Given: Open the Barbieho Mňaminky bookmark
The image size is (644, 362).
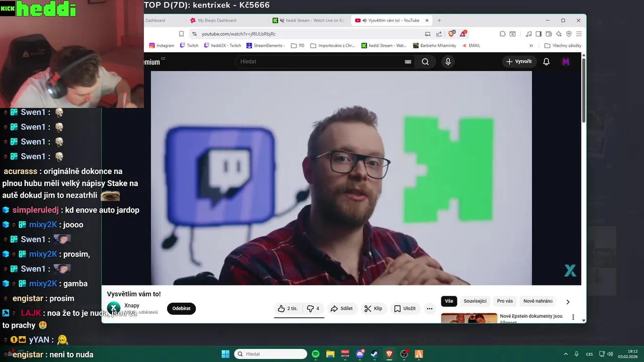Looking at the screenshot, I should [435, 45].
